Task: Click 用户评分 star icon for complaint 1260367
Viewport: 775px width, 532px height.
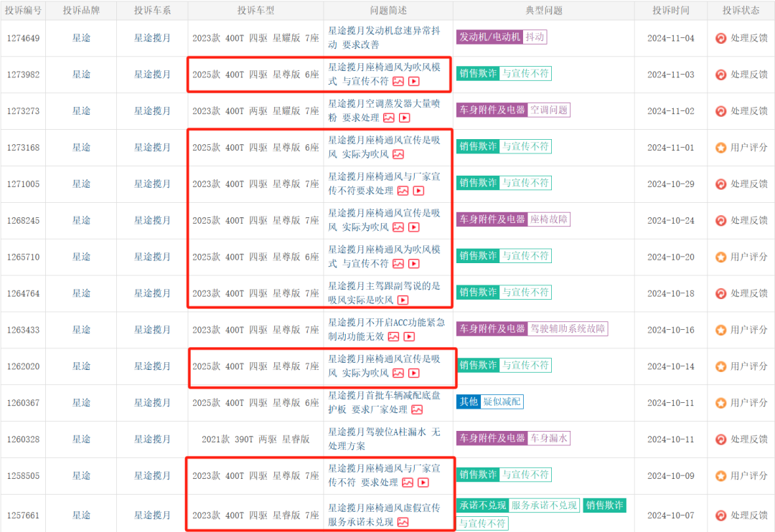Action: tap(720, 403)
